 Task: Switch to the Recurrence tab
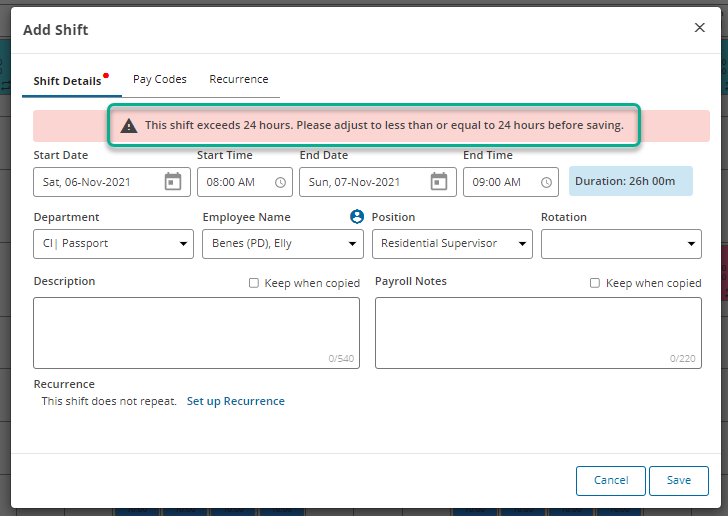coord(238,80)
